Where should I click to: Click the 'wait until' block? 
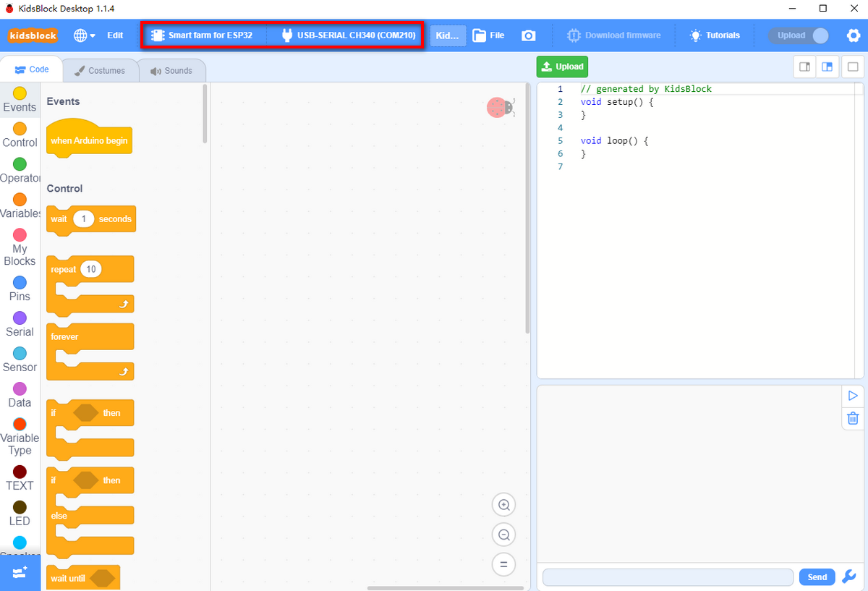point(83,578)
